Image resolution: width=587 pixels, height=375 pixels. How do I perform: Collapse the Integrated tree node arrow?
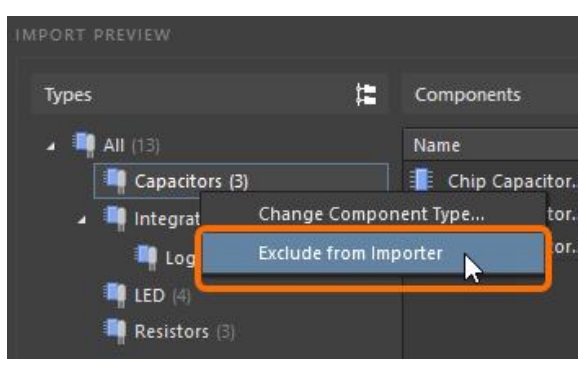tap(81, 220)
